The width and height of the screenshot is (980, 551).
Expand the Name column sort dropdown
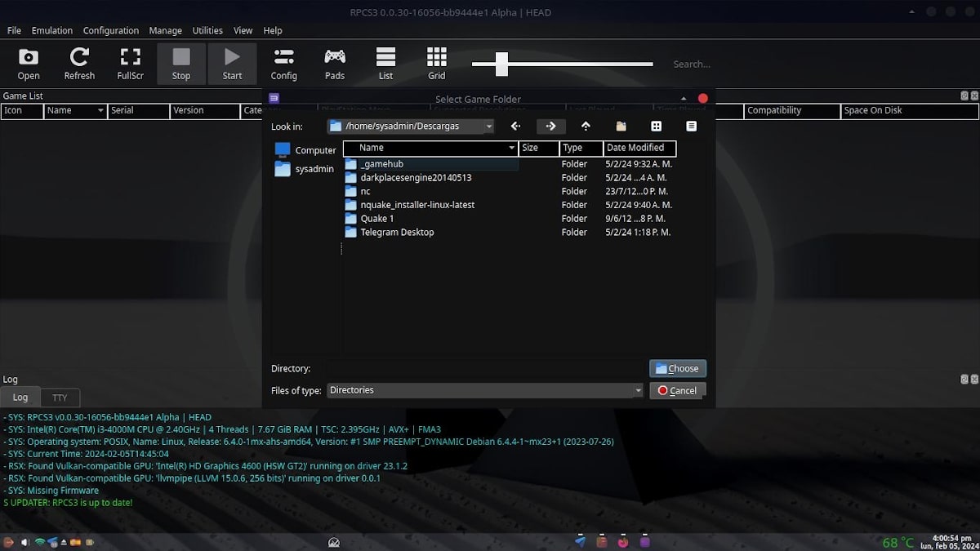pos(510,148)
